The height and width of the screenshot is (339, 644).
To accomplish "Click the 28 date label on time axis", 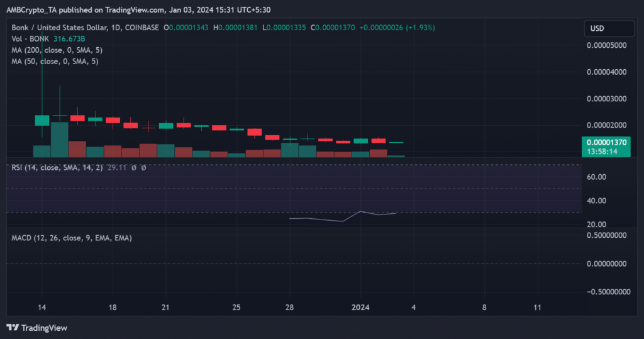I will tap(290, 308).
